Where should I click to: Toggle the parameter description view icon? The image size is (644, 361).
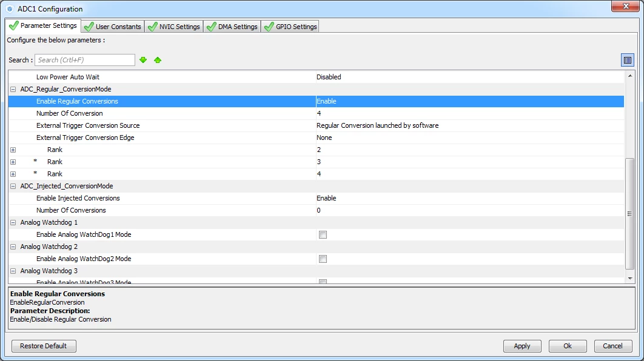[x=627, y=61]
